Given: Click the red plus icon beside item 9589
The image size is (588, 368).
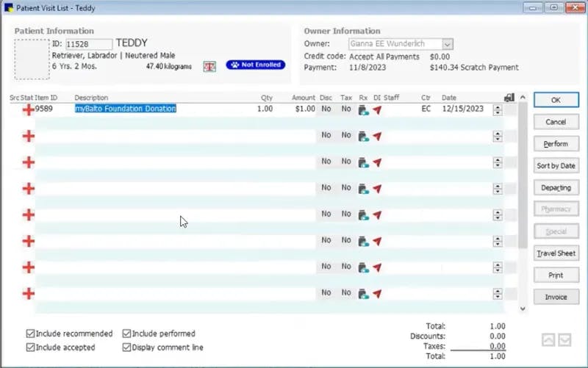Looking at the screenshot, I should pyautogui.click(x=29, y=109).
